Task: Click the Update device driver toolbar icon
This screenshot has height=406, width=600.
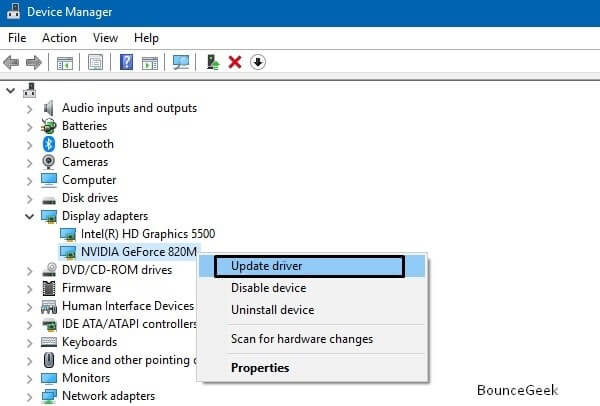Action: coord(213,62)
